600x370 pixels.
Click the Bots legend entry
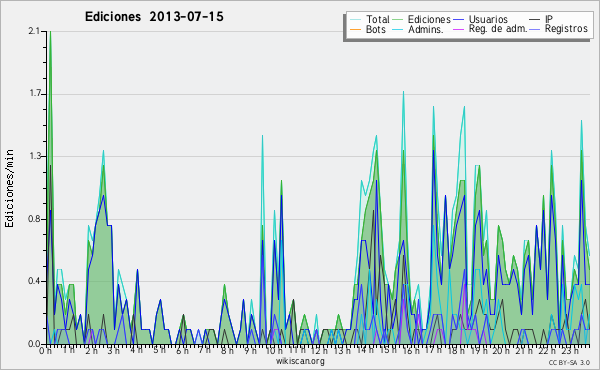pyautogui.click(x=368, y=29)
